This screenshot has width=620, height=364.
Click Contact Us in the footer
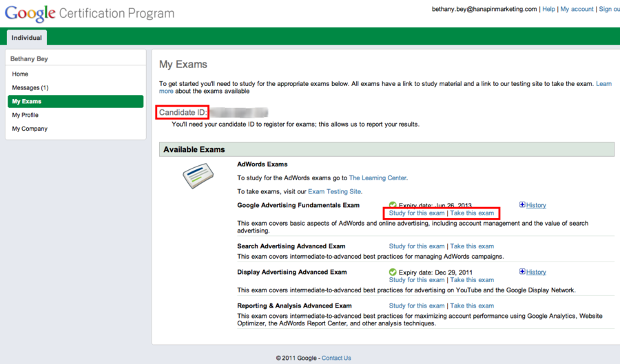pos(336,358)
